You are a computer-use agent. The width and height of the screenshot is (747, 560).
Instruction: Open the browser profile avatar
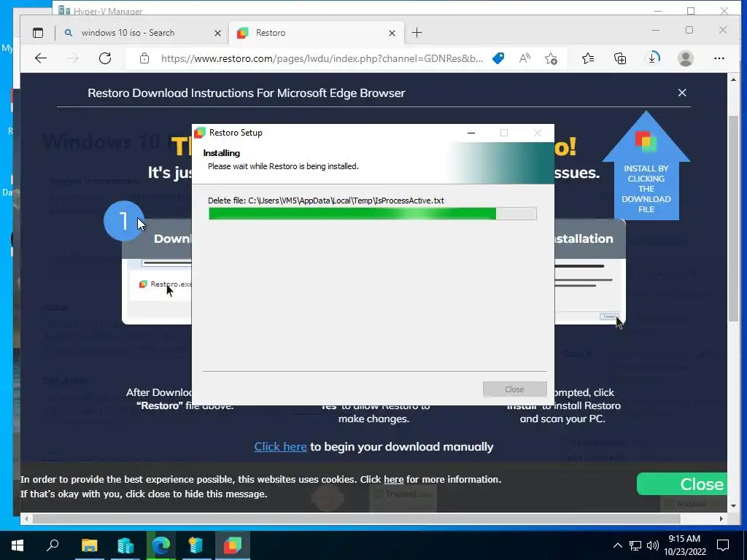coord(686,58)
